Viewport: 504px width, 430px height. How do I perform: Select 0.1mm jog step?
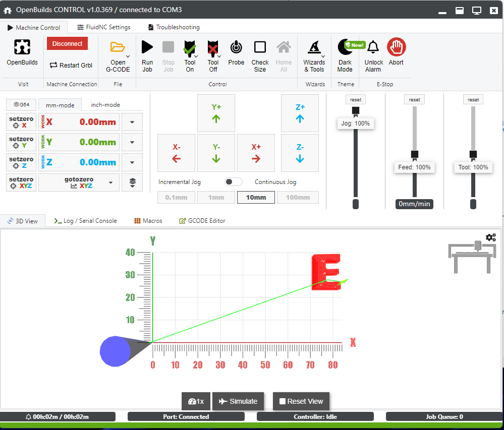click(x=176, y=198)
